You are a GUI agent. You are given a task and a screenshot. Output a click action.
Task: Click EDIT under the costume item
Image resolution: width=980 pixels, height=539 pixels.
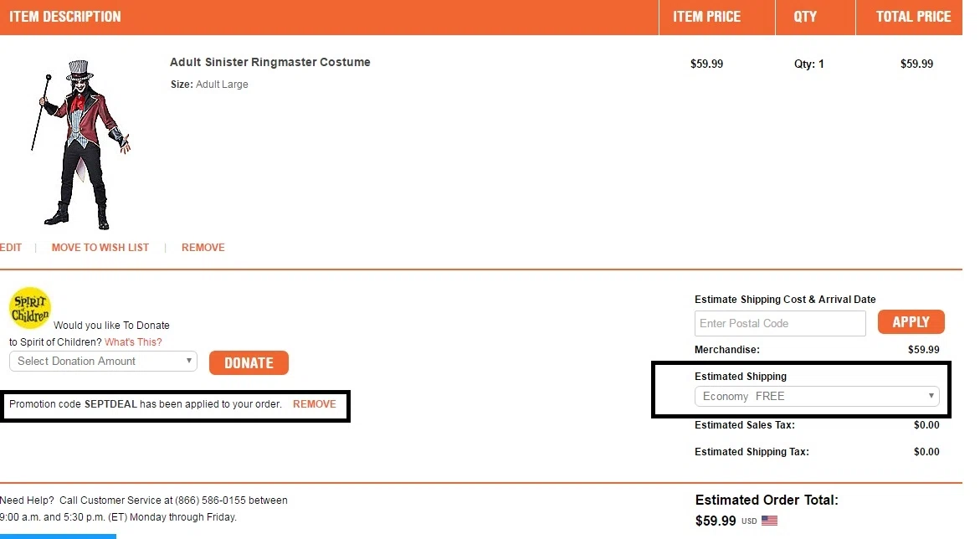pyautogui.click(x=11, y=248)
